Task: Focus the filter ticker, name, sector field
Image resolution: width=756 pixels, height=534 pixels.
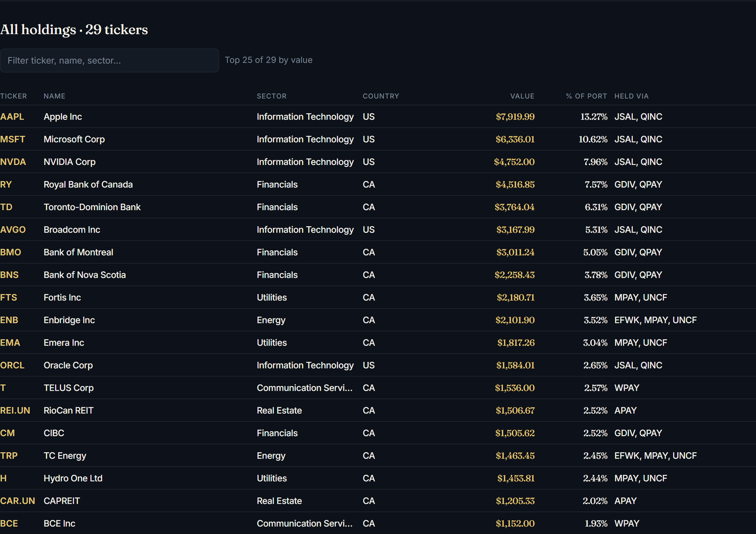Action: [109, 60]
